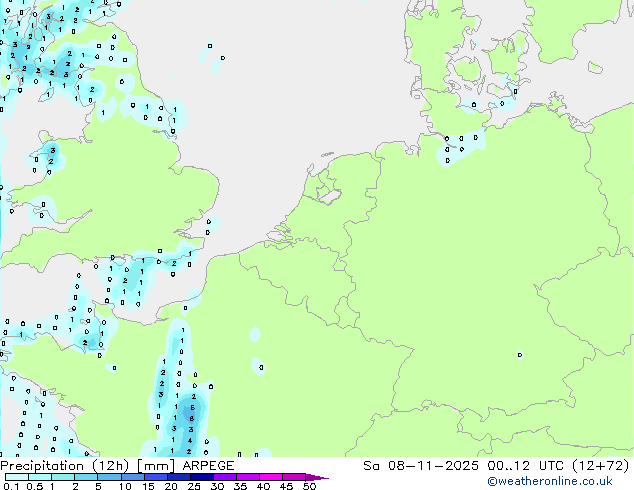
Task: Choose the 20–25 mm dark blue legend swatch
Action: 179,477
